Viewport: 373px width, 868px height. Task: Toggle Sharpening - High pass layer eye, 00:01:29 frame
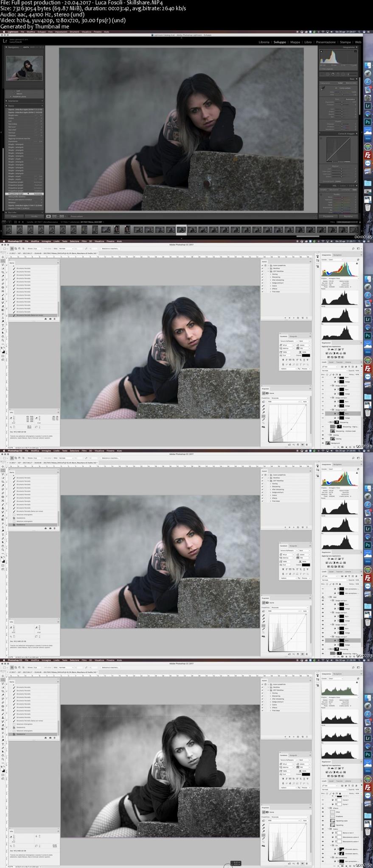click(x=323, y=427)
